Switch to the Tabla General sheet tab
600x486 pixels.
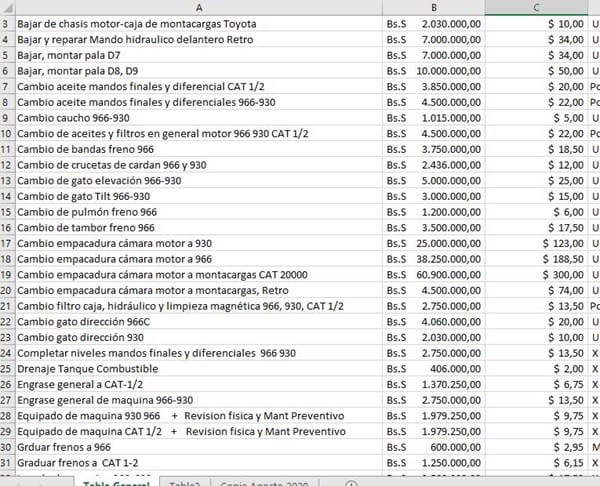[116, 482]
